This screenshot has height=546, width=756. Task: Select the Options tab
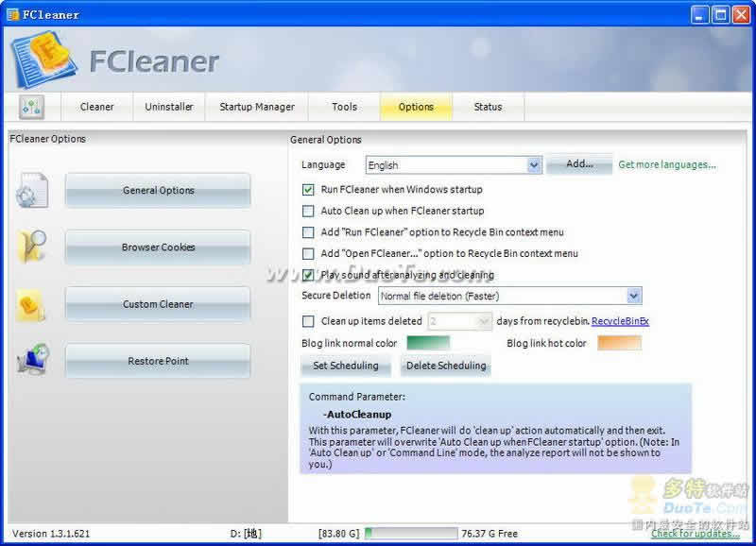416,107
